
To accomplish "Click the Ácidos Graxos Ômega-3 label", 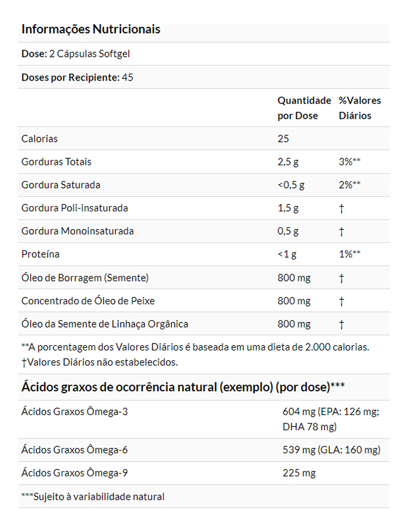I will (74, 412).
